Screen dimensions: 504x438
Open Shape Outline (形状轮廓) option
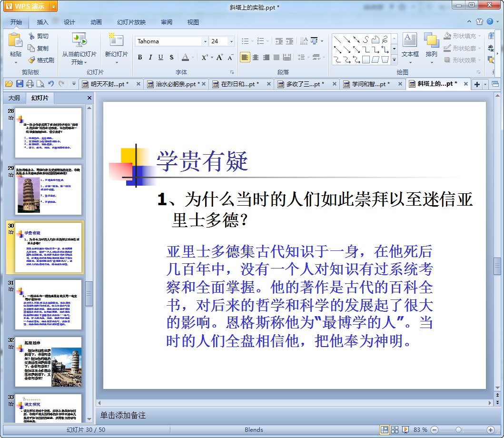[462, 48]
